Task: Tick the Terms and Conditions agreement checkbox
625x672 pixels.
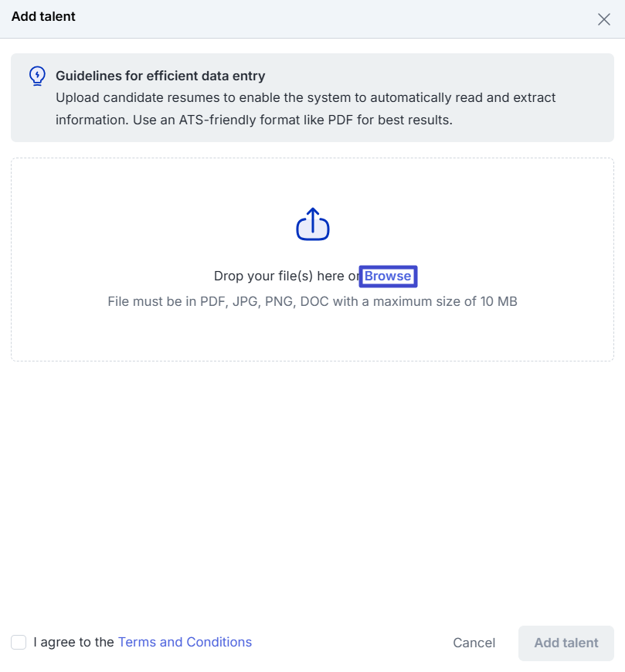Action: pyautogui.click(x=19, y=642)
